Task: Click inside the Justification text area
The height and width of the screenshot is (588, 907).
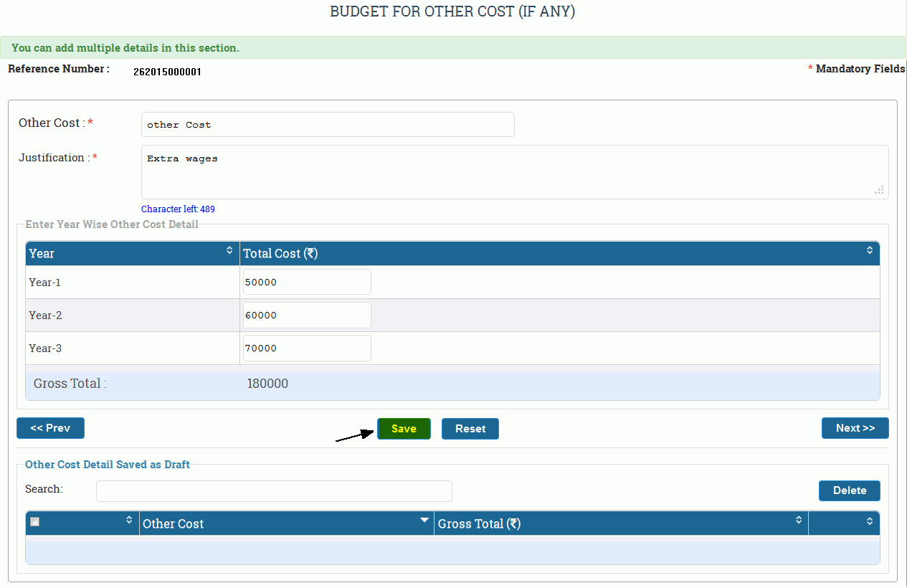Action: (x=514, y=172)
